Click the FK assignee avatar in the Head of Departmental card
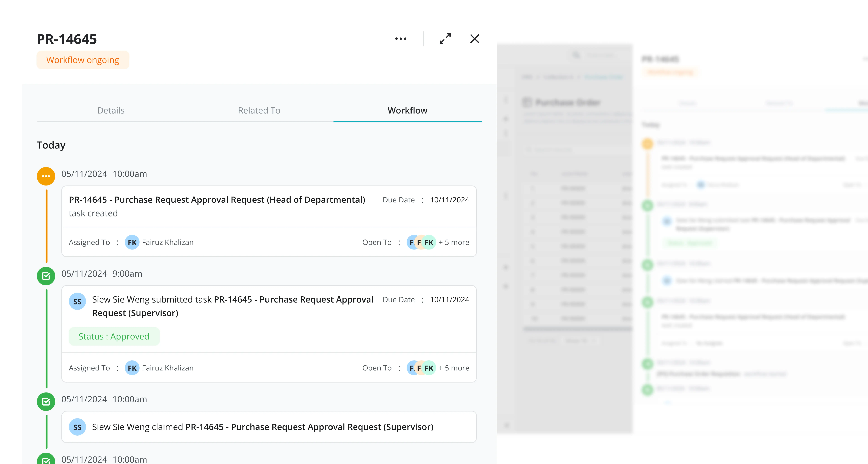 point(132,242)
